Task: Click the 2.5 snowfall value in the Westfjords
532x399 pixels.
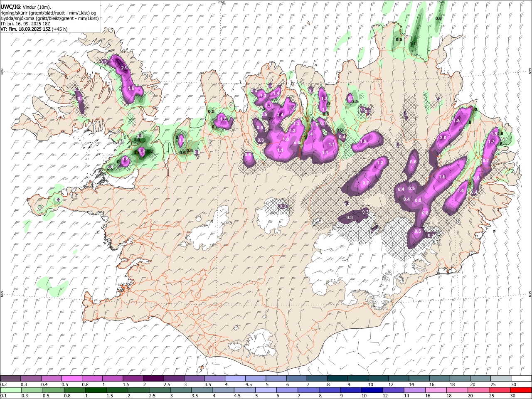Action: click(x=124, y=68)
